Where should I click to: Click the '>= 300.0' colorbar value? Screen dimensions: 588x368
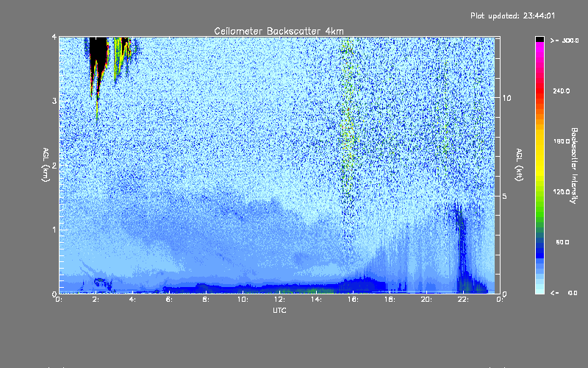pyautogui.click(x=564, y=40)
